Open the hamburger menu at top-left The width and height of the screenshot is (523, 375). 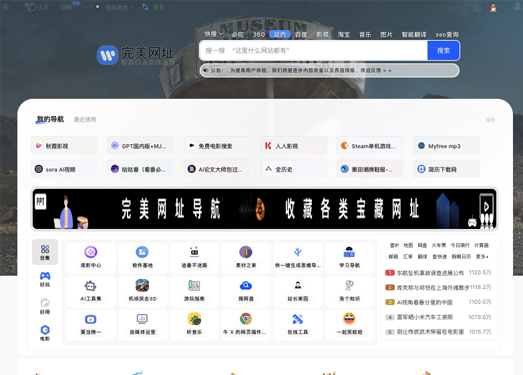(x=6, y=7)
